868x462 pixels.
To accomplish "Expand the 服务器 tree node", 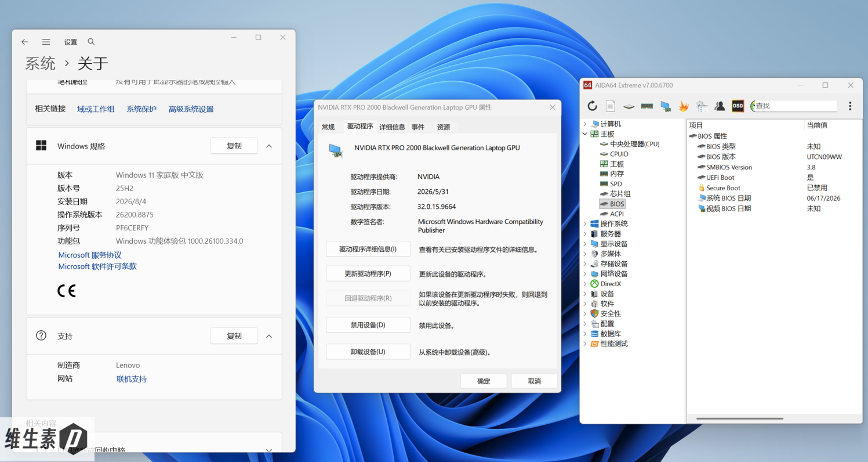I will (x=584, y=234).
